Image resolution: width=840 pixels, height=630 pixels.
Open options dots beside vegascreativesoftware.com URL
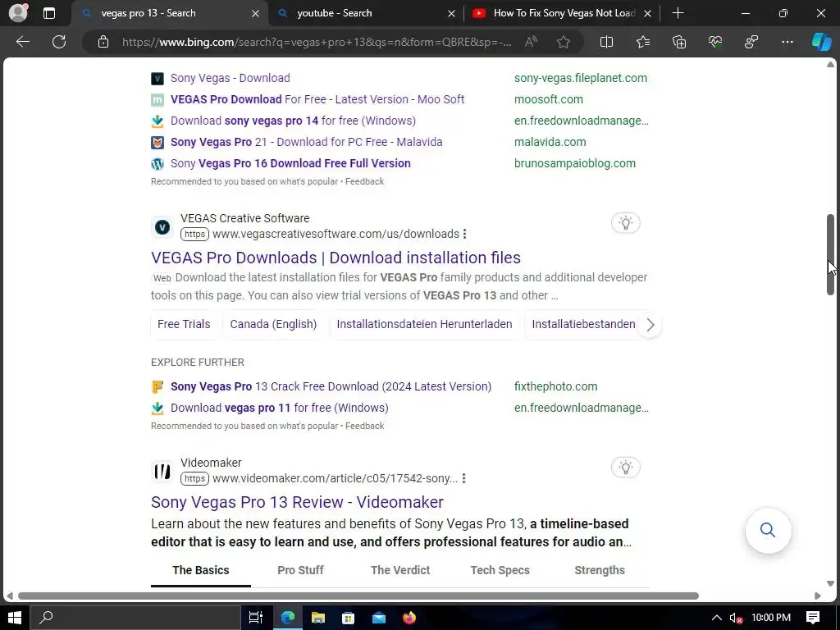(464, 234)
